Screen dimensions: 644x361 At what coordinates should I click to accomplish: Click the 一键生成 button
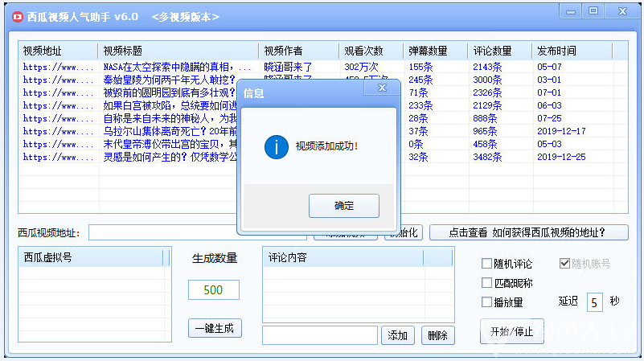pyautogui.click(x=215, y=328)
